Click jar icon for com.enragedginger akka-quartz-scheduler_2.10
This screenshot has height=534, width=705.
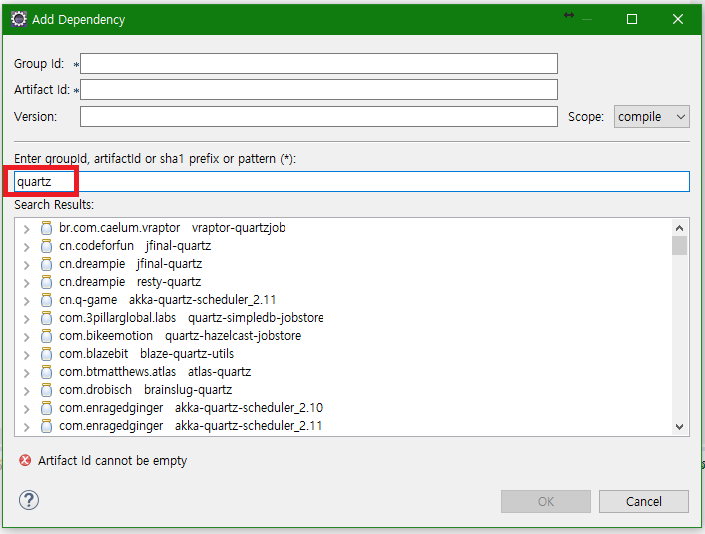[46, 408]
